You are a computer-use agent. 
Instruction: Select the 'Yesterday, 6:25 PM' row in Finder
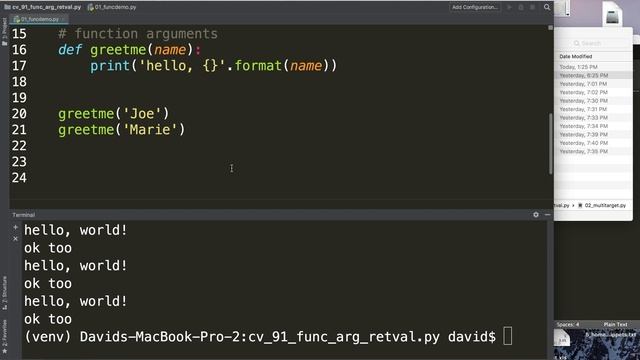tap(593, 76)
